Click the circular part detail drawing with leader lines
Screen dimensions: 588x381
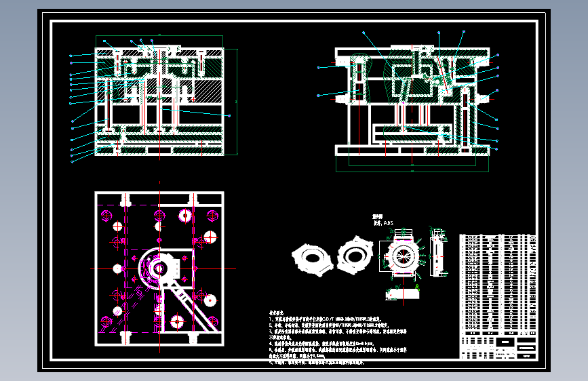403,256
